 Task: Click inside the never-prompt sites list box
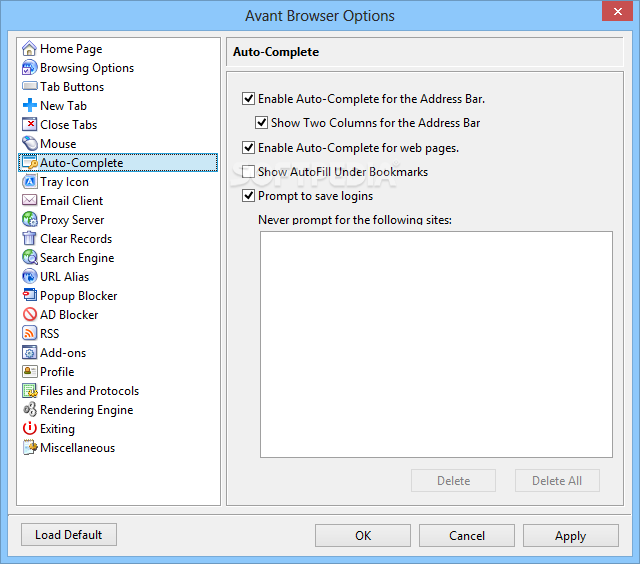pos(436,344)
